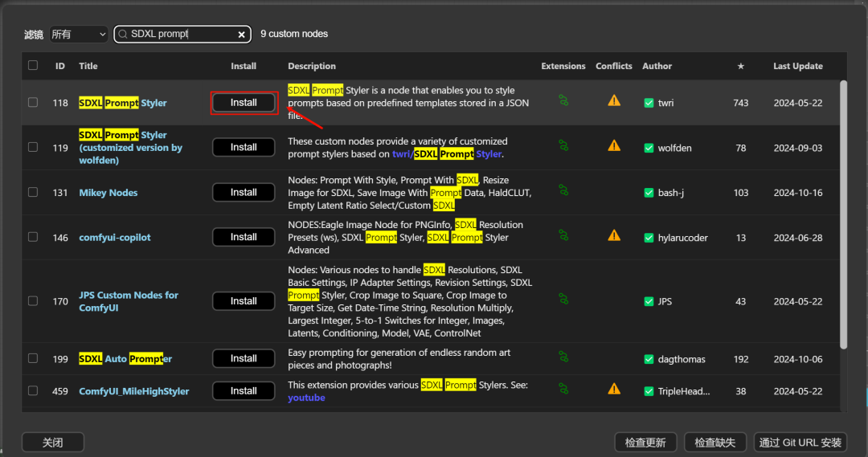Toggle the select-all checkbox in header

tap(33, 65)
